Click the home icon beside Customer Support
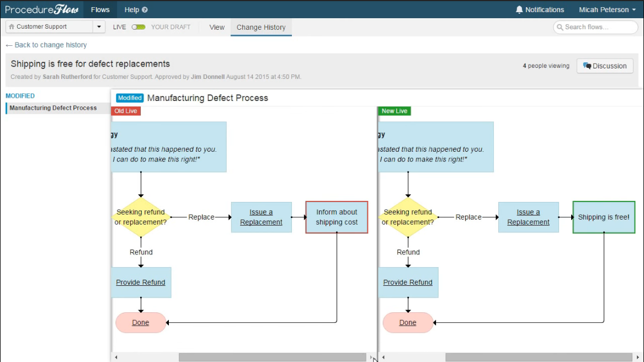This screenshot has width=644, height=362. [12, 26]
